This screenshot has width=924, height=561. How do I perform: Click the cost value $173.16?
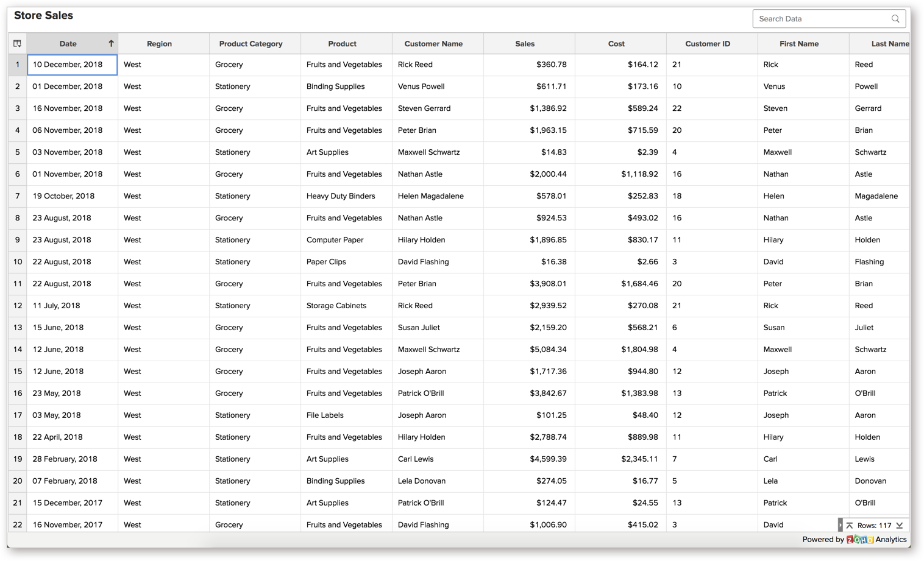pos(620,86)
